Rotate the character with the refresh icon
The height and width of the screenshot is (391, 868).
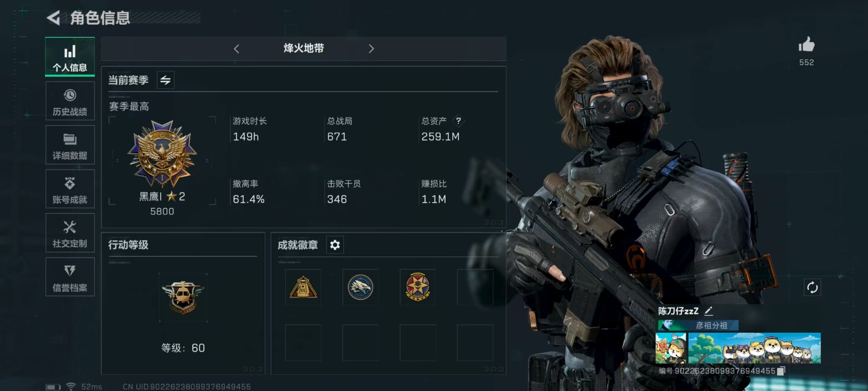pos(812,287)
